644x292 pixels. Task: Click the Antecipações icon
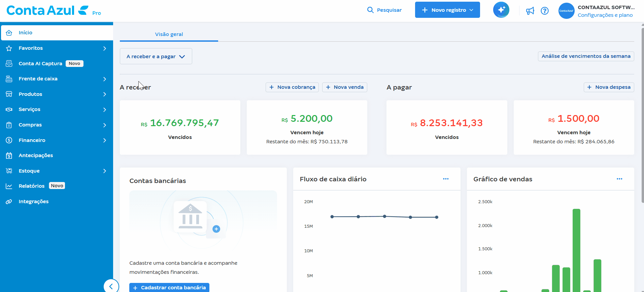[9, 155]
